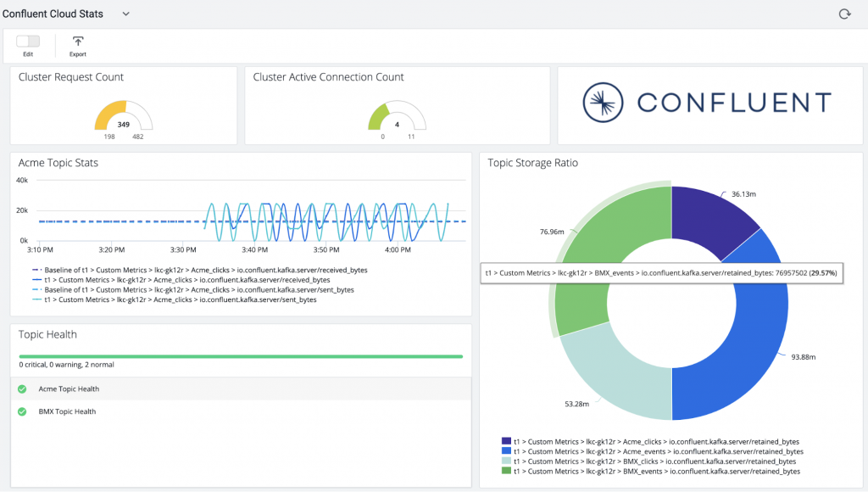Click the green check beside BMX Topic Health
The height and width of the screenshot is (492, 868).
[22, 411]
